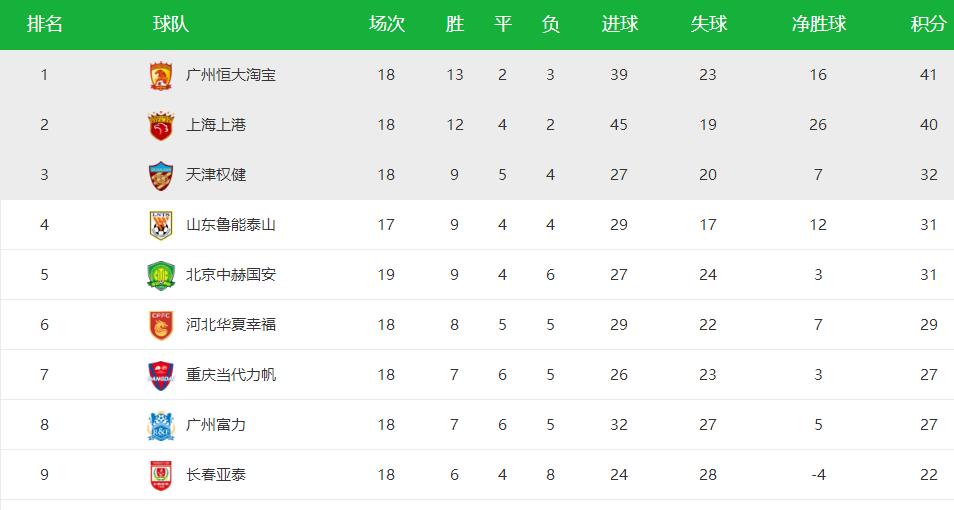Open the 上海上港 team link
Viewport: 954px width, 510px height.
(x=216, y=125)
